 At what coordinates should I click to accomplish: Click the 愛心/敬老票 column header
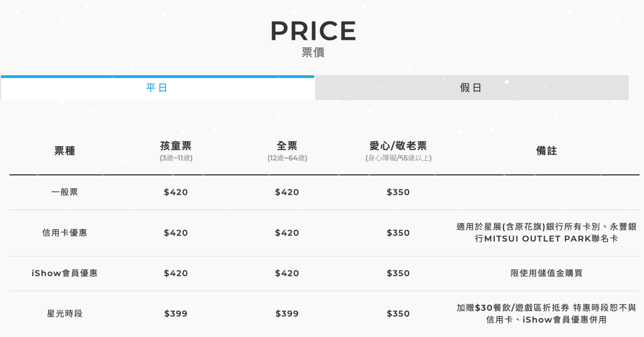tap(398, 146)
